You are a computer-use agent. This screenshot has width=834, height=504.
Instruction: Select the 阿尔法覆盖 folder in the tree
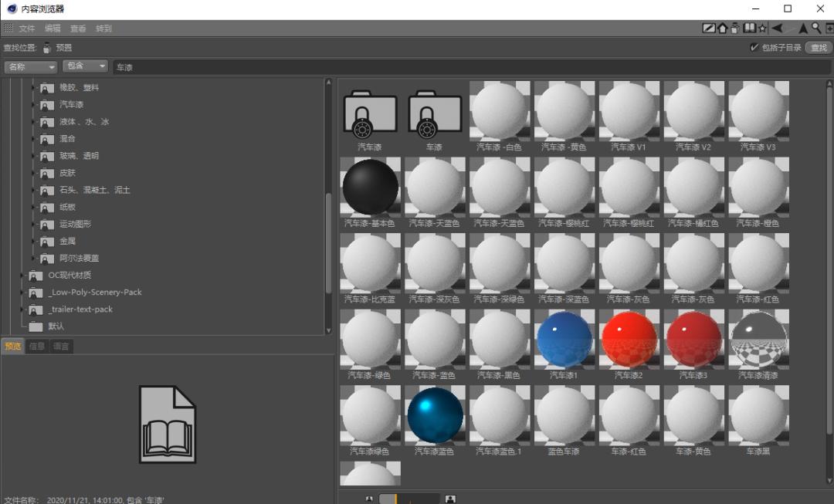click(79, 258)
